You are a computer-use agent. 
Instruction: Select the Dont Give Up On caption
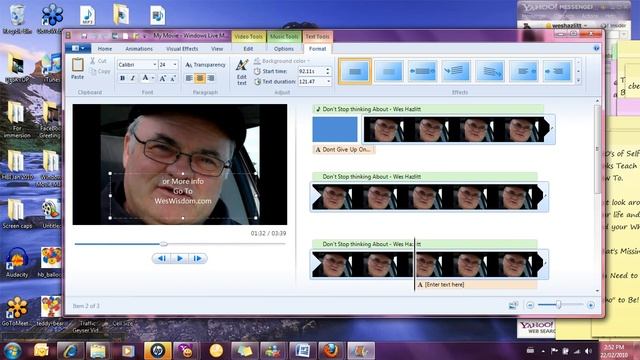(344, 150)
